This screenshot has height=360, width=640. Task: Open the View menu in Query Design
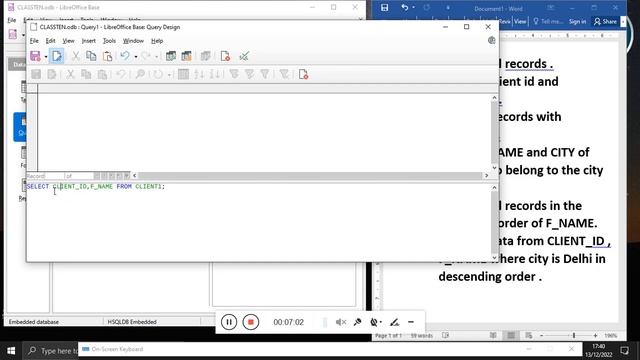click(68, 41)
